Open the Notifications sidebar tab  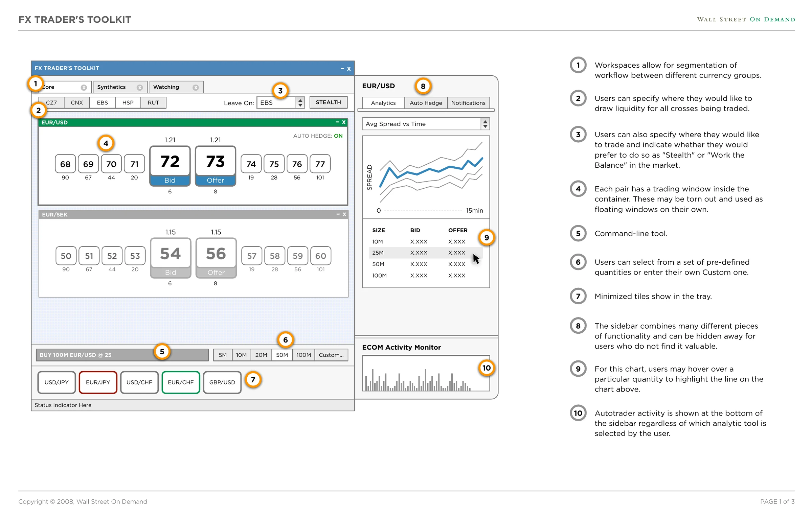coord(469,103)
